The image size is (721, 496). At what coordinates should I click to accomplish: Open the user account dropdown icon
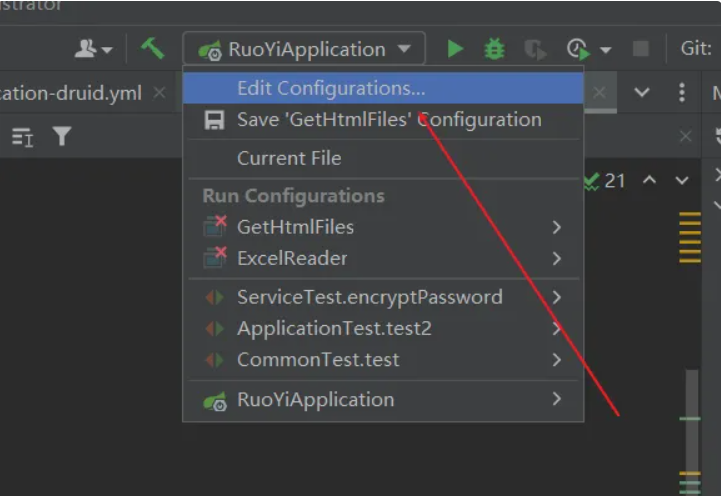click(x=93, y=49)
